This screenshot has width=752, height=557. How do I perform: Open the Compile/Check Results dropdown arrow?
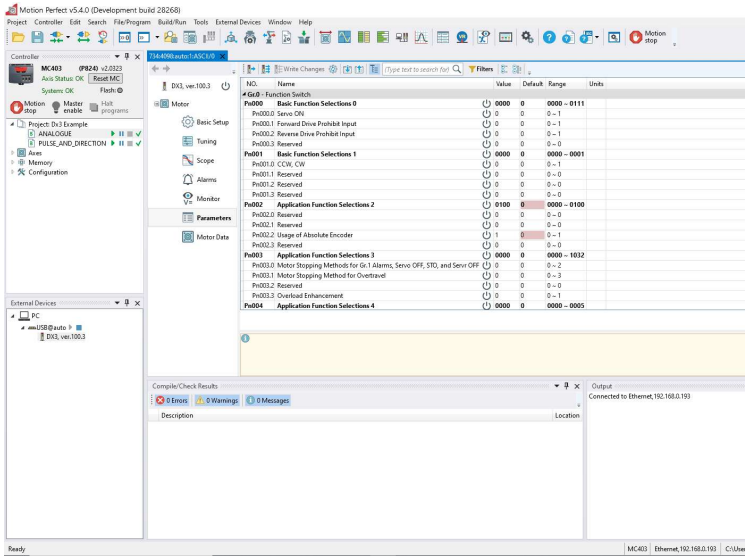click(556, 386)
